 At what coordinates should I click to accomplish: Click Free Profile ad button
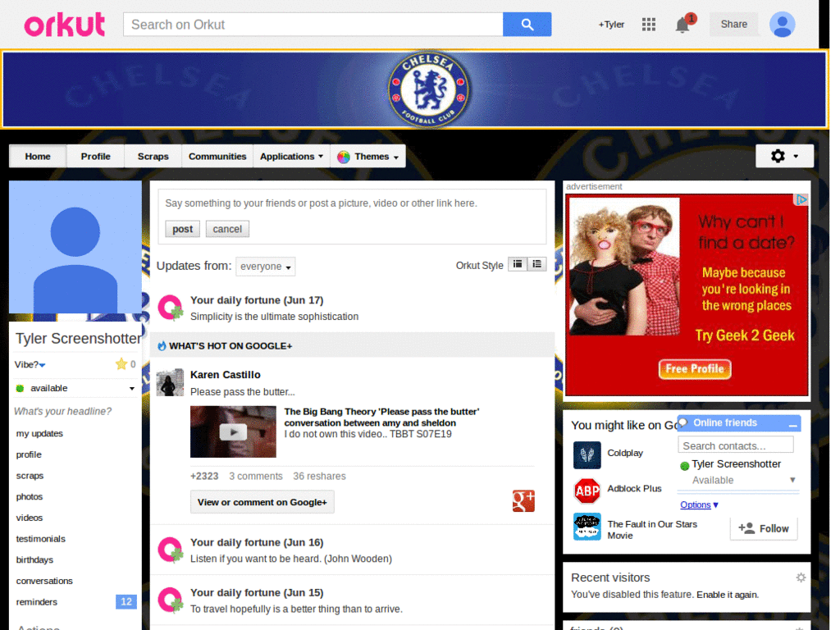click(694, 368)
